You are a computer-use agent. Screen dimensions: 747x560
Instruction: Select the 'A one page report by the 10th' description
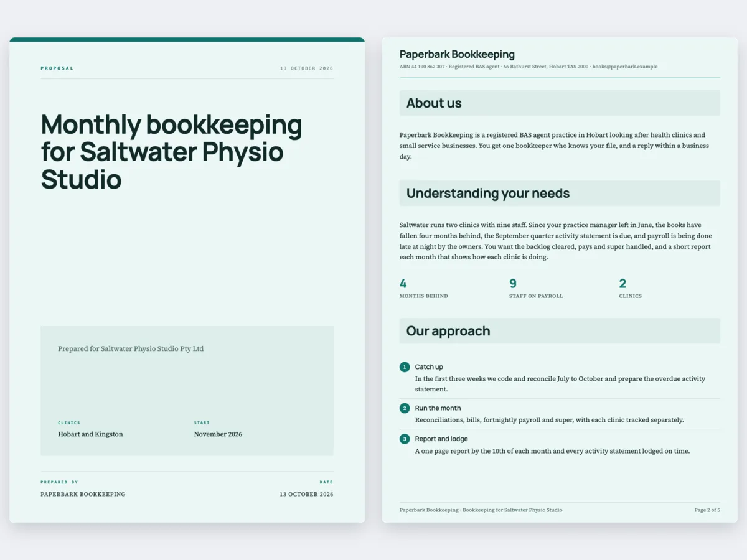(552, 451)
